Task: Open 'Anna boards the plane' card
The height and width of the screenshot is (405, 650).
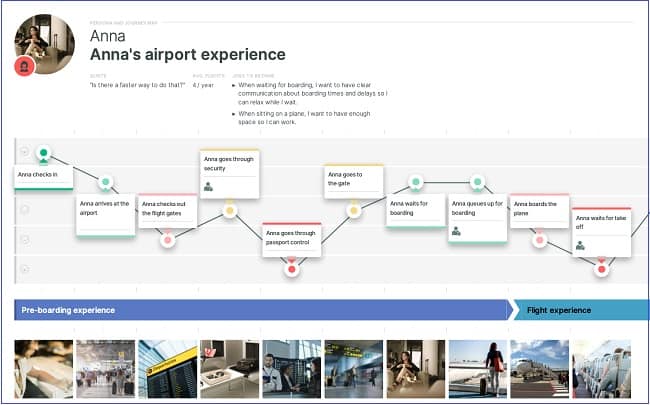Action: coord(540,211)
